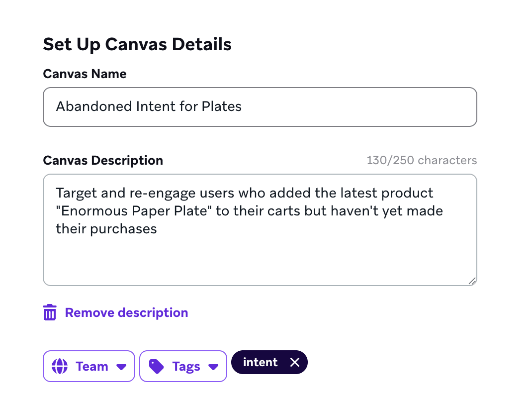Click the Canvas Name field label
The image size is (532, 405).
pyautogui.click(x=85, y=74)
